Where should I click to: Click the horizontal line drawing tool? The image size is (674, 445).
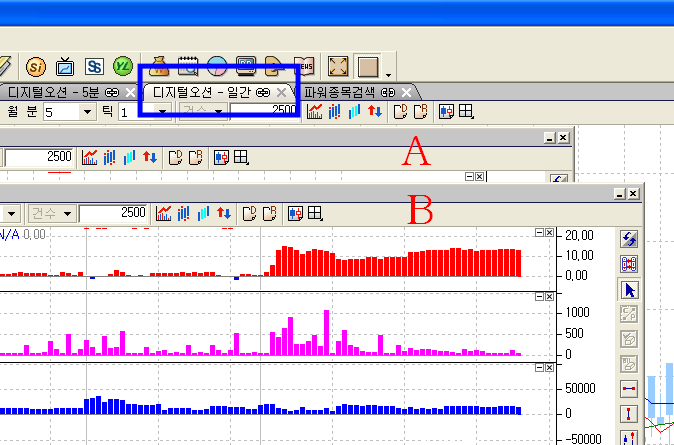(630, 388)
